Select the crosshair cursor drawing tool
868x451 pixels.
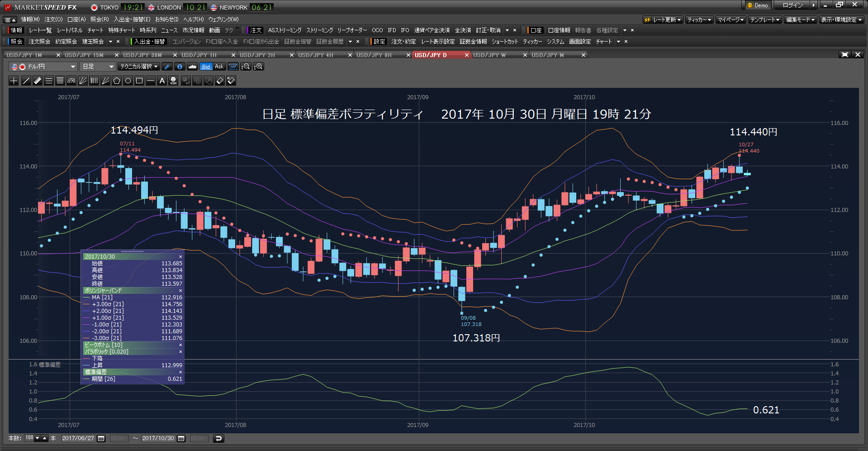(x=14, y=81)
